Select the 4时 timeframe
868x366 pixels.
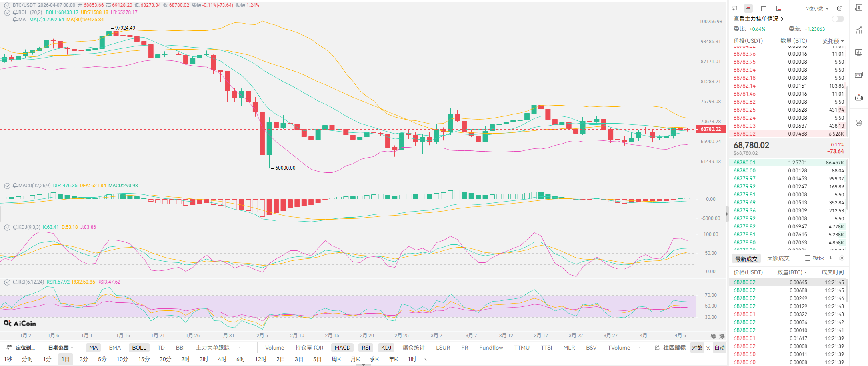(x=222, y=359)
